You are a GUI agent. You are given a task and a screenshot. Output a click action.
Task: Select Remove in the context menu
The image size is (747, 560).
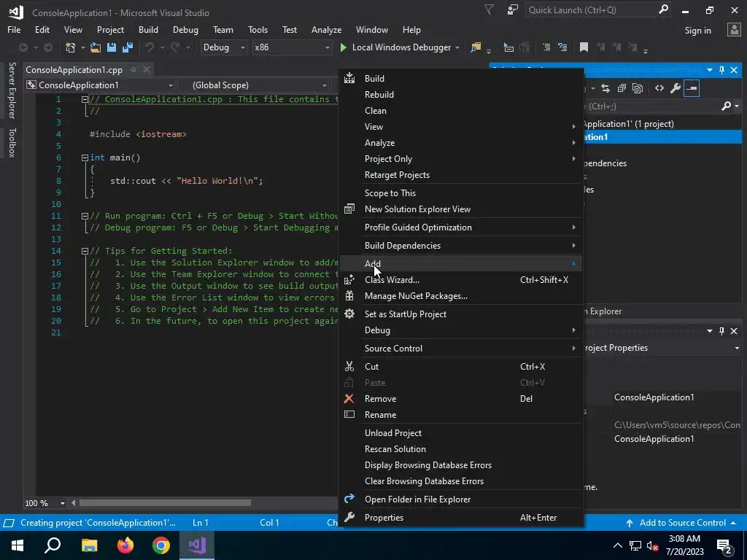coord(461,399)
